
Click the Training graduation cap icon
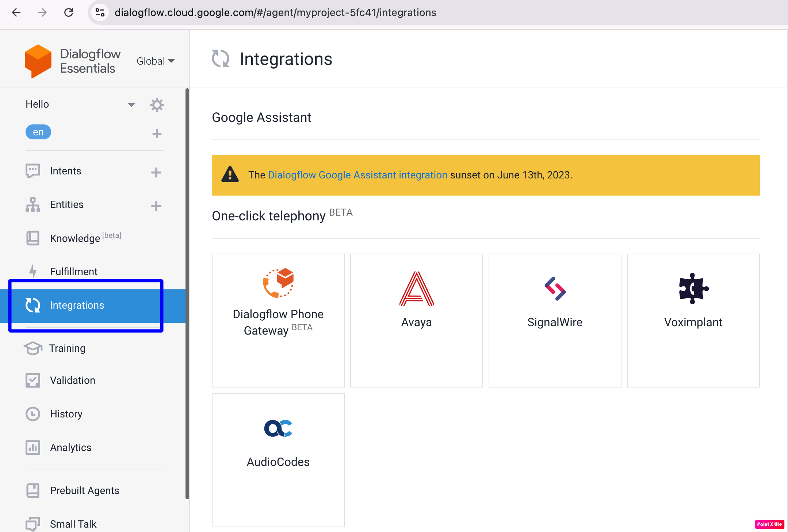(33, 348)
